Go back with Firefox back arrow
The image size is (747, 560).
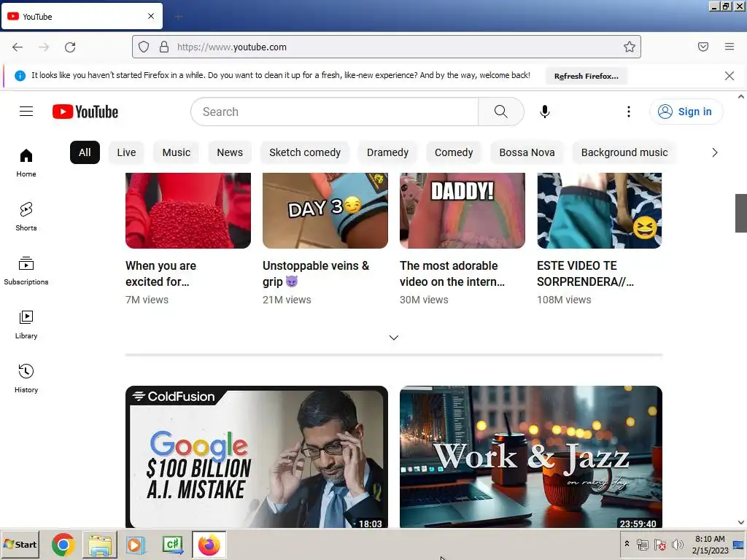18,47
